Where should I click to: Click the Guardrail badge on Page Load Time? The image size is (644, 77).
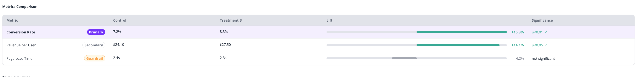click(x=94, y=58)
